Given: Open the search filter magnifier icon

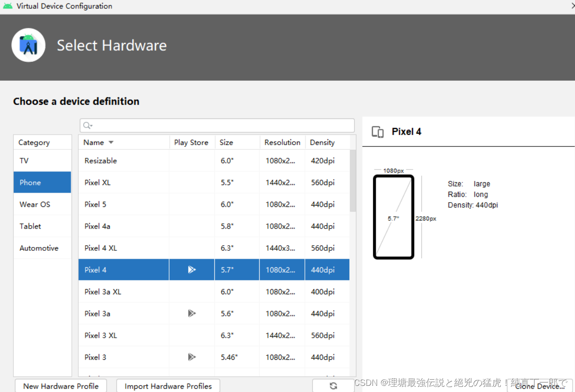Looking at the screenshot, I should pyautogui.click(x=87, y=125).
